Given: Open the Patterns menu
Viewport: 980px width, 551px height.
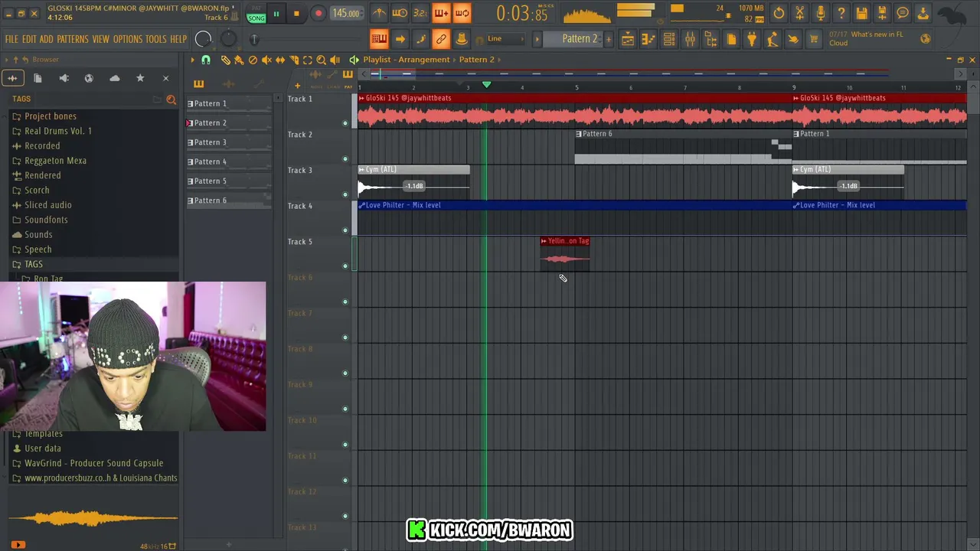Looking at the screenshot, I should click(73, 39).
